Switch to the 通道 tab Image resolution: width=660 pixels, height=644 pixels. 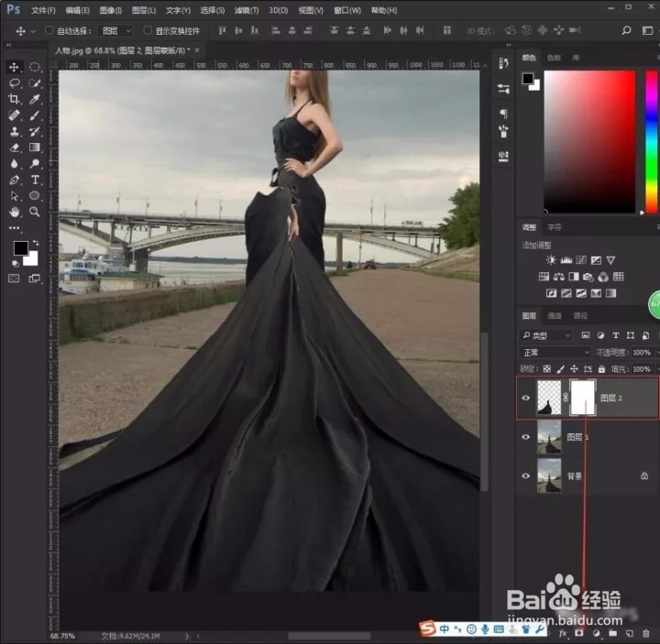click(555, 315)
